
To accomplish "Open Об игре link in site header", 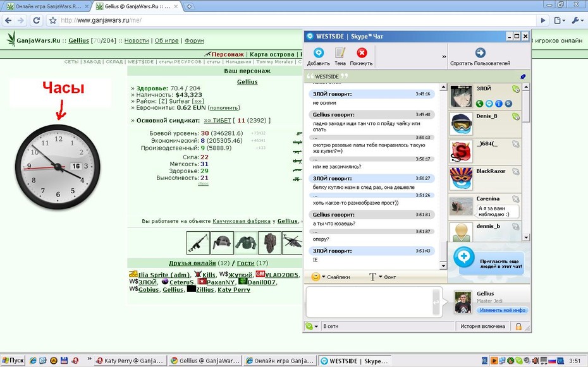I will click(166, 40).
